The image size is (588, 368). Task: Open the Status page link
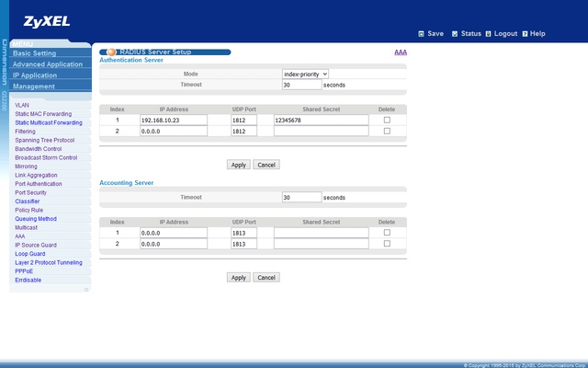[471, 34]
